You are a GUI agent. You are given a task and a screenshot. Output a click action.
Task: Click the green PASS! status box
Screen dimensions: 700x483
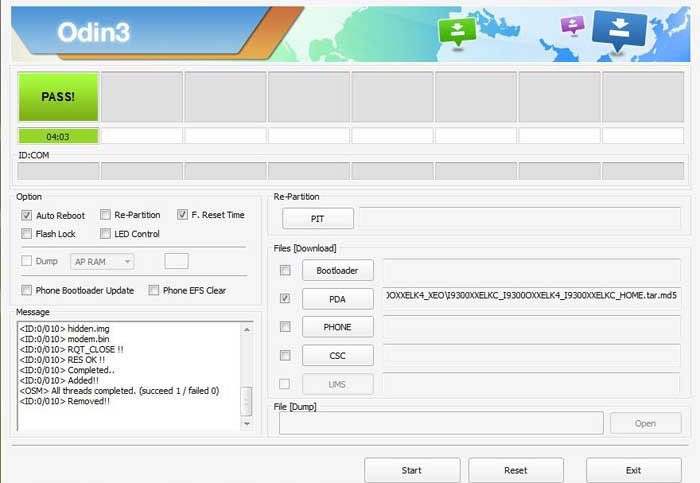click(58, 97)
